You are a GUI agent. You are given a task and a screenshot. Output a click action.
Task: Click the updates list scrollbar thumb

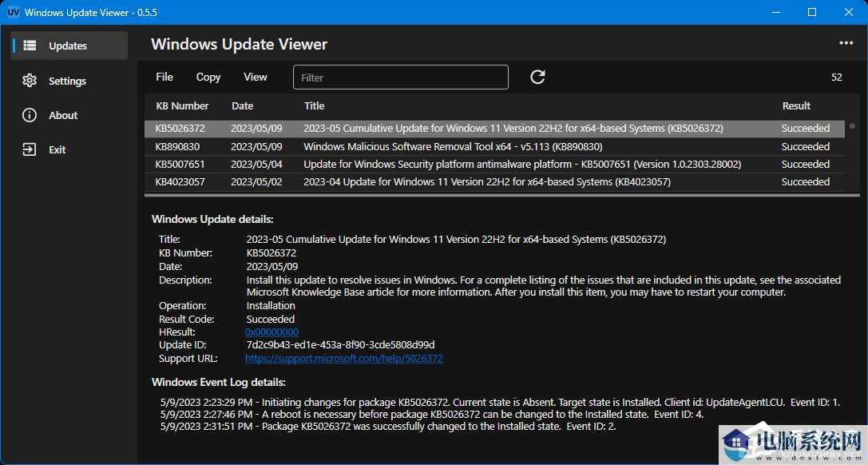853,126
